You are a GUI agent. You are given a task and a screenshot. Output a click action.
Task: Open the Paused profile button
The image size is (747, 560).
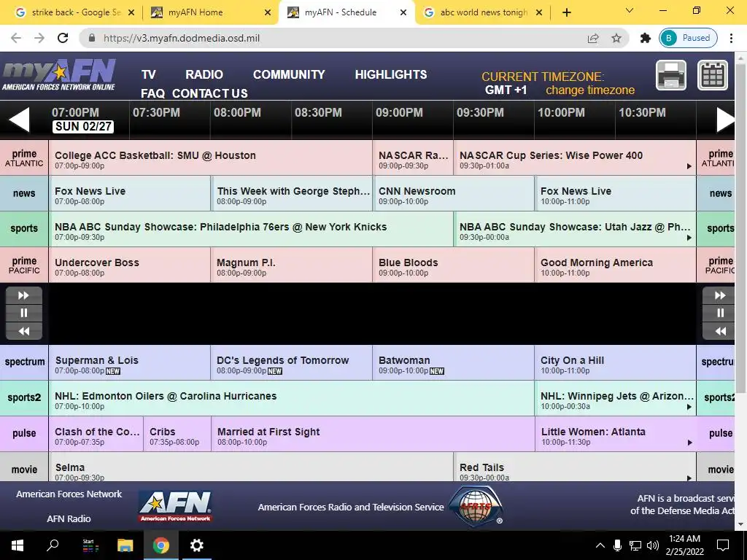pyautogui.click(x=689, y=38)
